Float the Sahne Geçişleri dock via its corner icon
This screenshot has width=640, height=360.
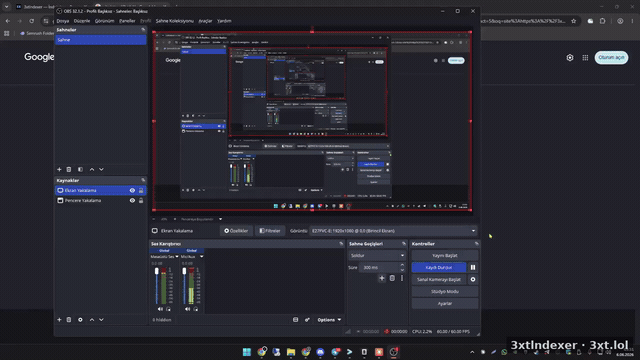tap(404, 244)
